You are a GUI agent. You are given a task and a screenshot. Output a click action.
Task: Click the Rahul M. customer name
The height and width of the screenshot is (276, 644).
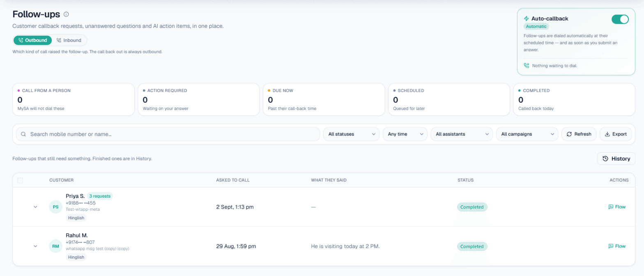click(76, 235)
